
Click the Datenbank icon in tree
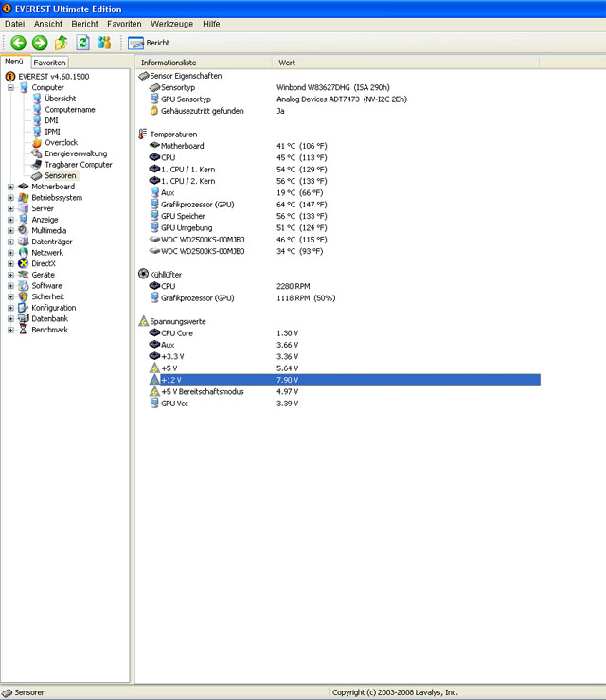coord(24,318)
